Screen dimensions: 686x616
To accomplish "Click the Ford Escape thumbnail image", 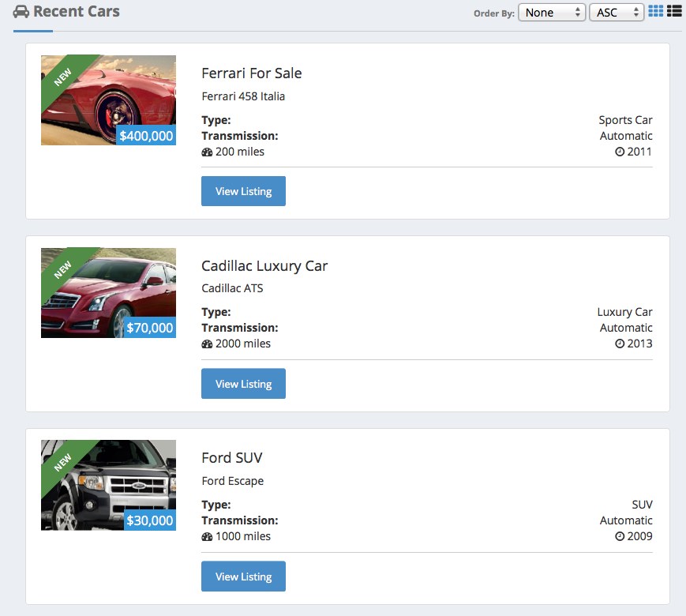I will pos(108,485).
